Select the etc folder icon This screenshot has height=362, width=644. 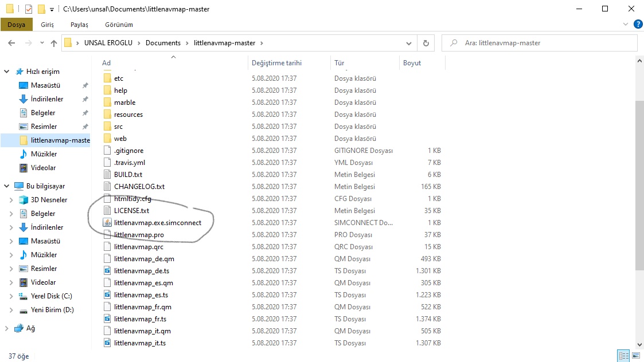point(107,78)
